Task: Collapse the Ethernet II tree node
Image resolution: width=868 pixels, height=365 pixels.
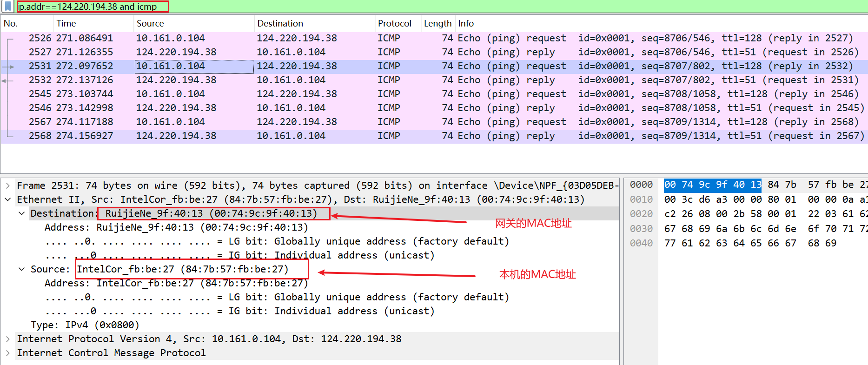Action: click(8, 199)
